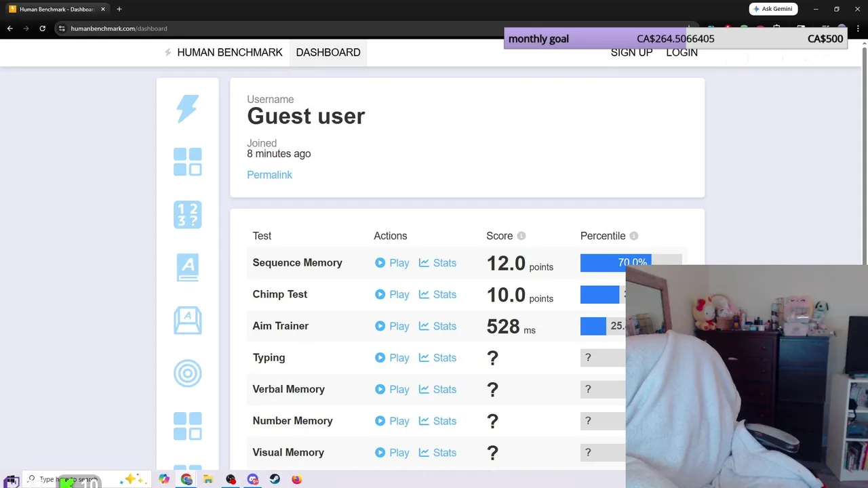Play the Visual Memory test
This screenshot has width=868, height=488.
(392, 453)
